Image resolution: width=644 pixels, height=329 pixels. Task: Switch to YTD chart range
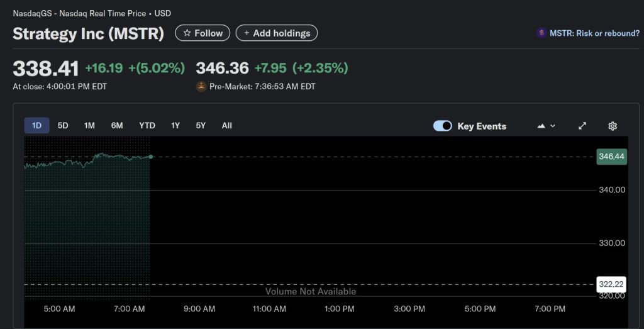click(x=147, y=126)
